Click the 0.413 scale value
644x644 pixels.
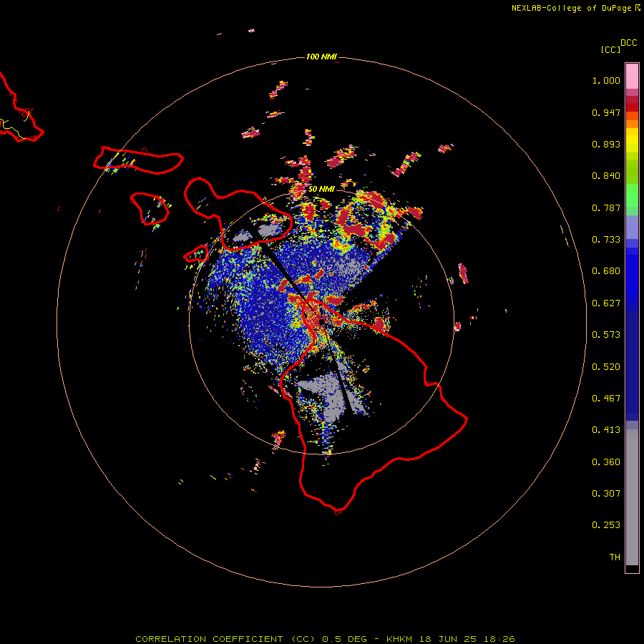[x=606, y=430]
